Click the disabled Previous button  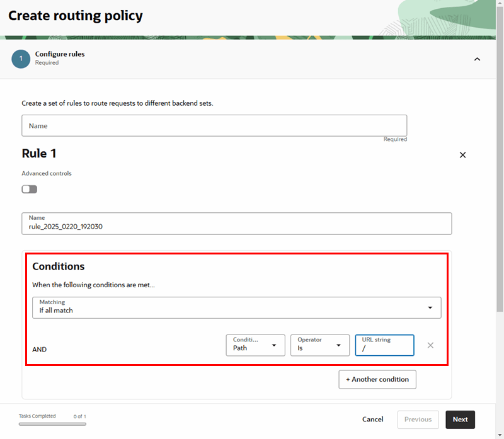pos(418,419)
